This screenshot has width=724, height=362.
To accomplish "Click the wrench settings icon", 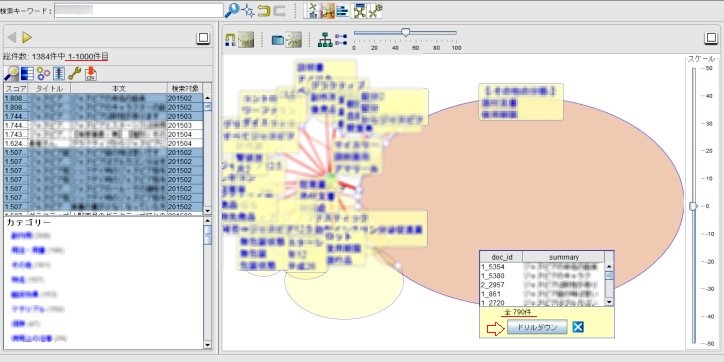I will tap(74, 73).
